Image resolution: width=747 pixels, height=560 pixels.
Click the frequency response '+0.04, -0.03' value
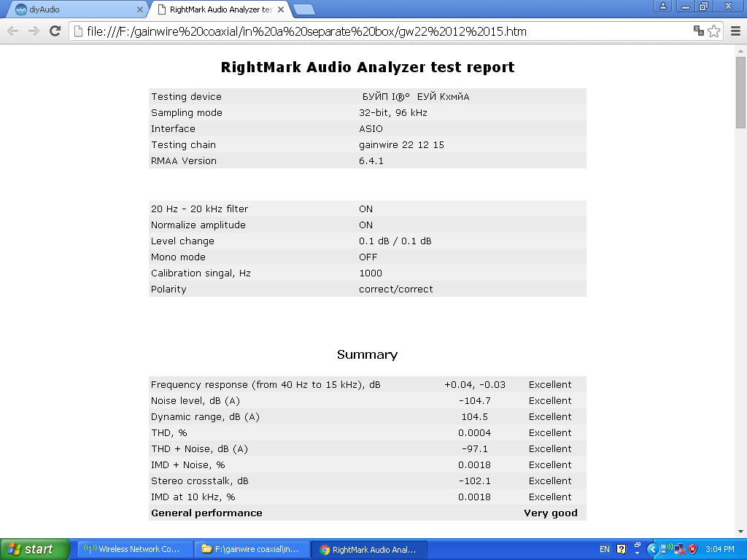[474, 385]
